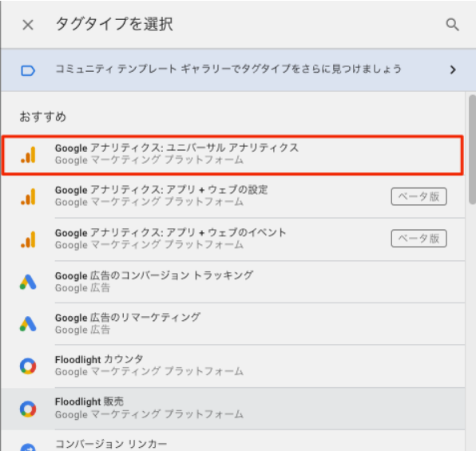476x451 pixels.
Task: Click the vertical scrollbar on the tag list
Action: click(472, 149)
